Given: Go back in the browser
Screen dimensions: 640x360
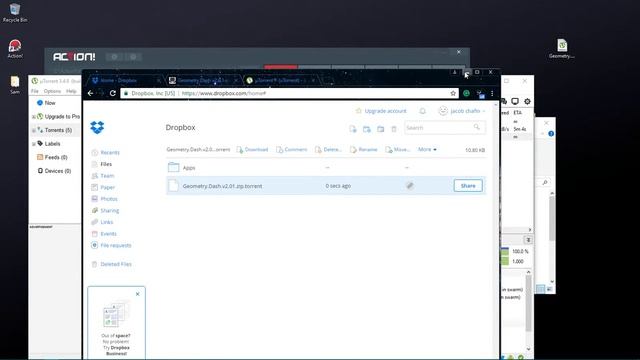Looking at the screenshot, I should tap(91, 93).
